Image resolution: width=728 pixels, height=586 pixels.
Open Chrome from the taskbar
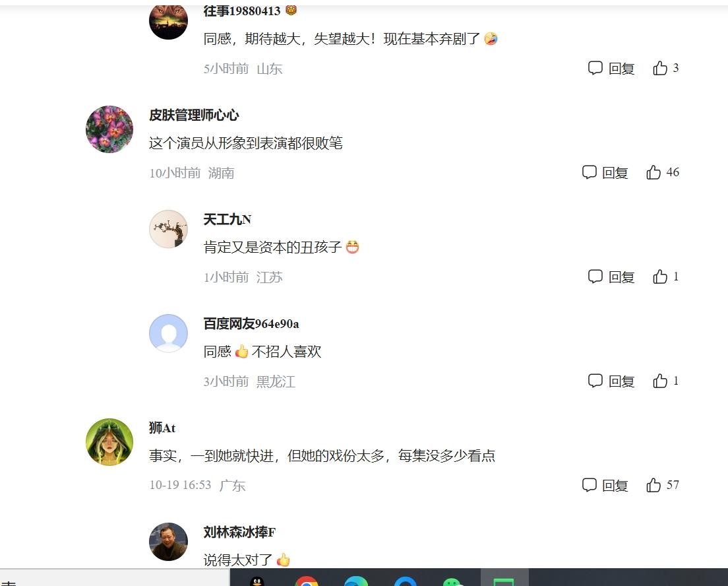point(307,581)
